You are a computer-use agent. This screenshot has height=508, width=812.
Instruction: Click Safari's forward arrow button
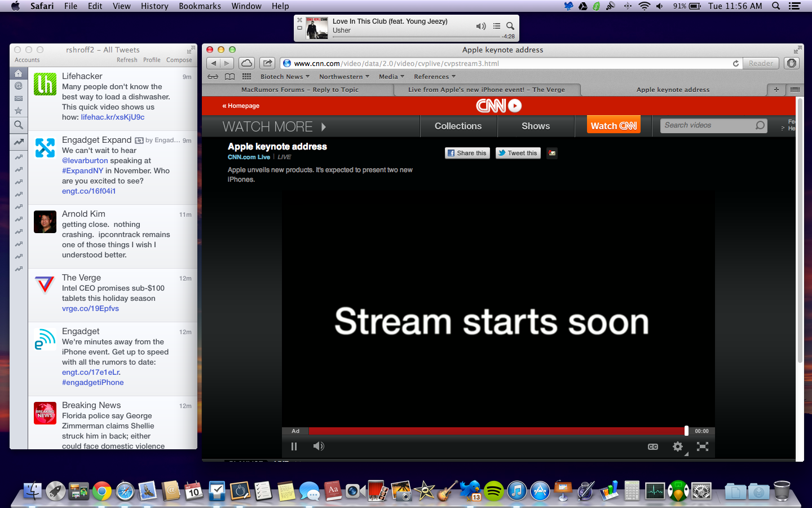227,63
